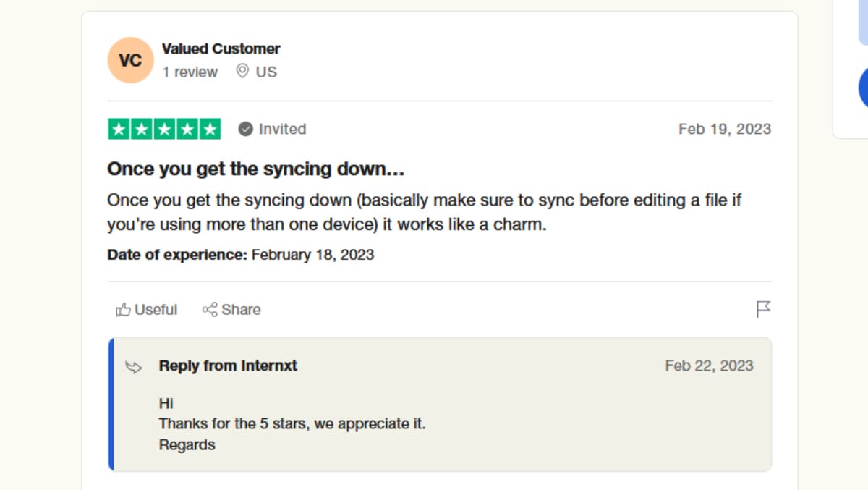The width and height of the screenshot is (868, 490).
Task: Click the thumbs-up icon for Useful
Action: point(123,310)
